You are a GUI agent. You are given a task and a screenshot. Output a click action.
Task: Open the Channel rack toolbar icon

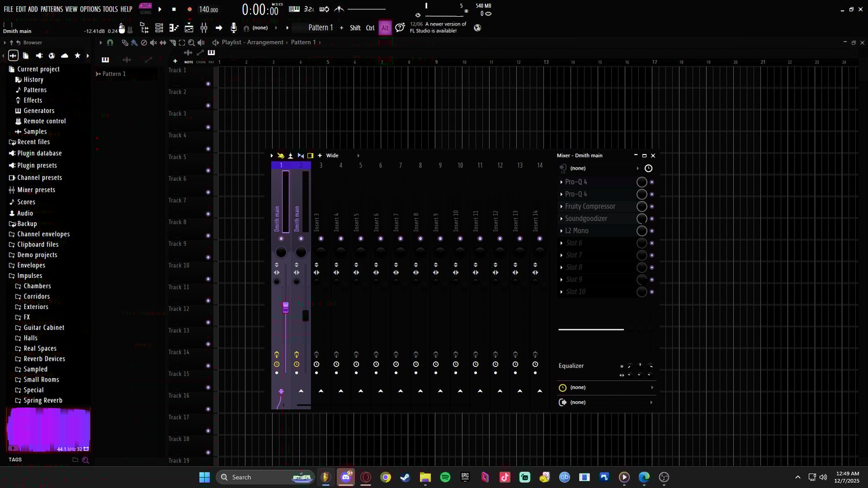tap(159, 28)
